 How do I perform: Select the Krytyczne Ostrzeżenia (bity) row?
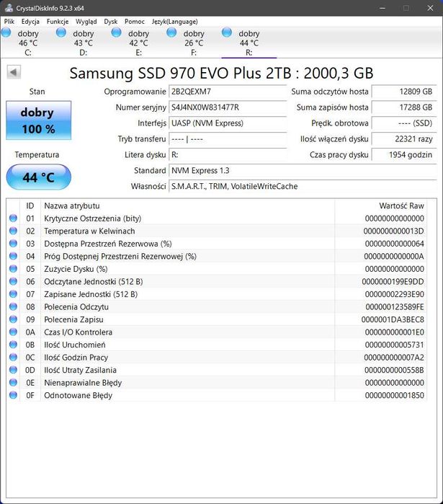(217, 218)
